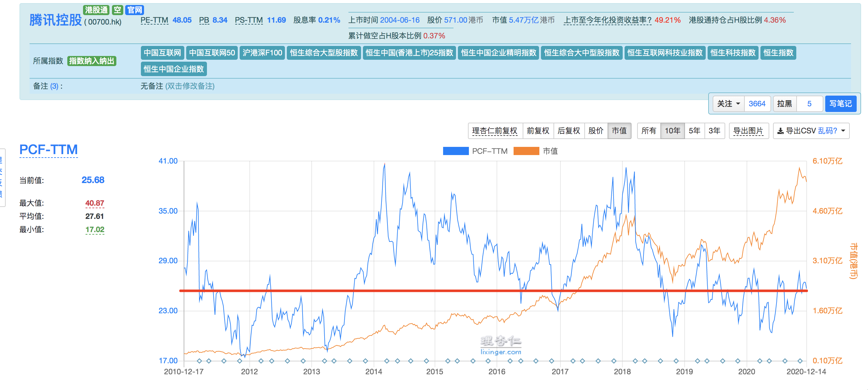This screenshot has height=390, width=868.
Task: Click the 当前值 25.68 value
Action: tap(93, 180)
